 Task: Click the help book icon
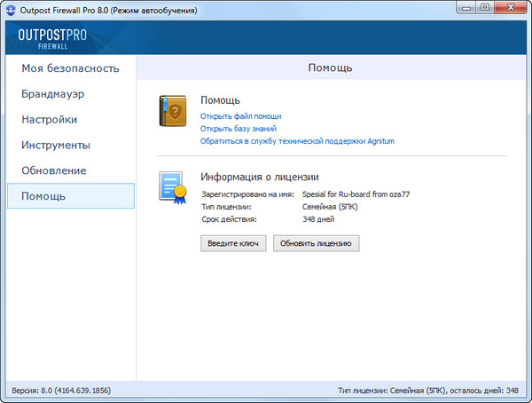[x=175, y=114]
